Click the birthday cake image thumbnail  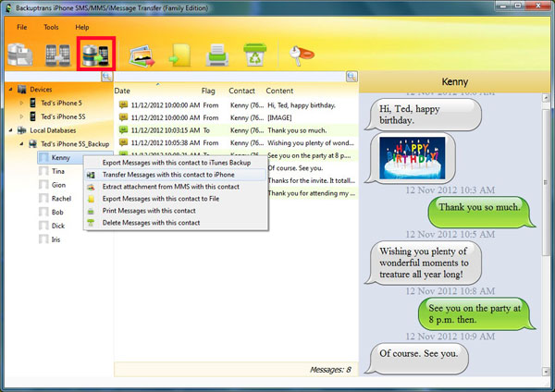412,158
